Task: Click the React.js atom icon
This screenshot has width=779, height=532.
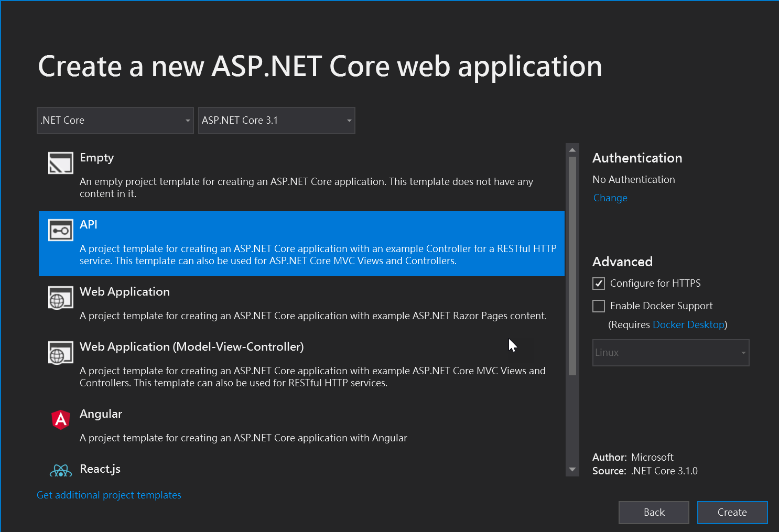Action: (x=60, y=470)
